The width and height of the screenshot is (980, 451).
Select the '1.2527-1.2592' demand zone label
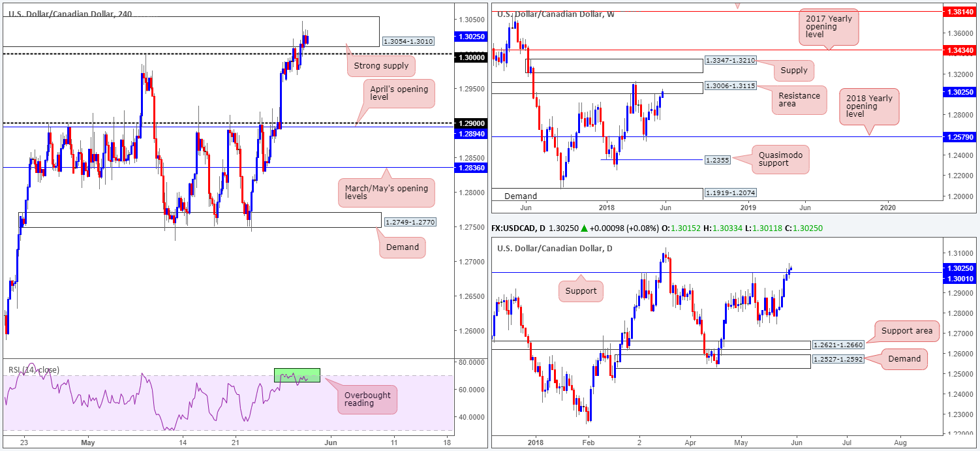coord(837,358)
